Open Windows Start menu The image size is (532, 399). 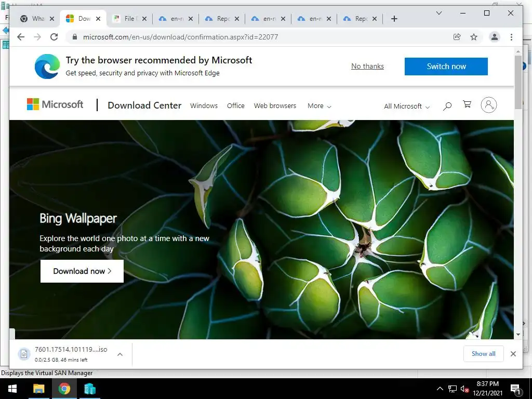(12, 389)
